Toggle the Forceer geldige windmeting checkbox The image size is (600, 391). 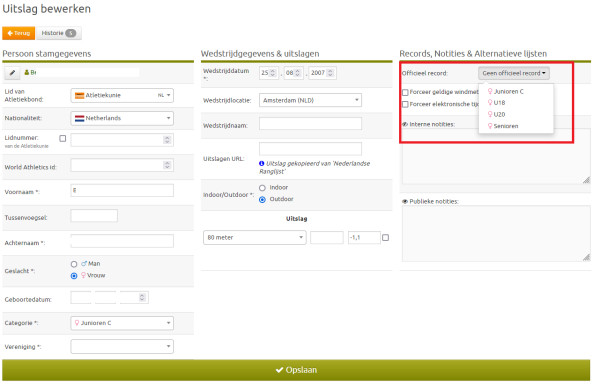405,92
